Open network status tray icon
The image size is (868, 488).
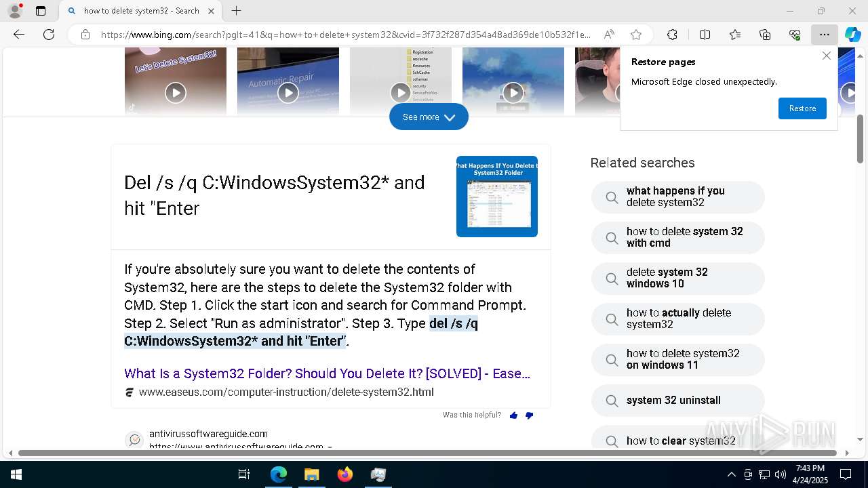[764, 474]
